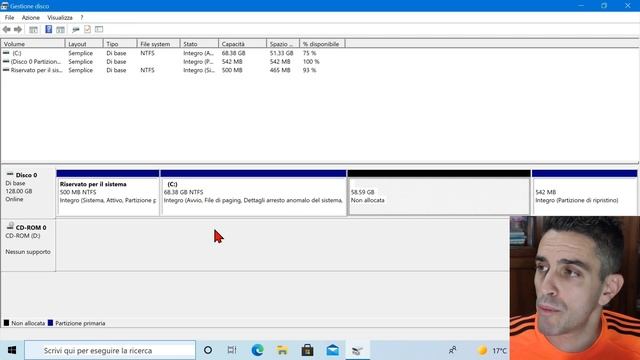Viewport: 640px width, 360px height.
Task: Select the 542 MB recovery partition block
Action: click(x=584, y=193)
